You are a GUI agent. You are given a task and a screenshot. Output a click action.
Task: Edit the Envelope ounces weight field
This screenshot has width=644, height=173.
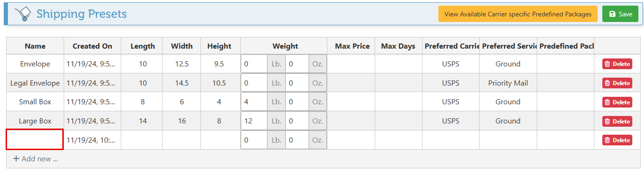tap(297, 64)
